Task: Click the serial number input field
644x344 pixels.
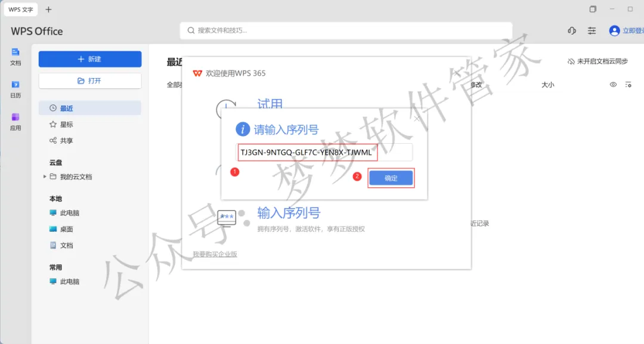Action: click(x=324, y=152)
